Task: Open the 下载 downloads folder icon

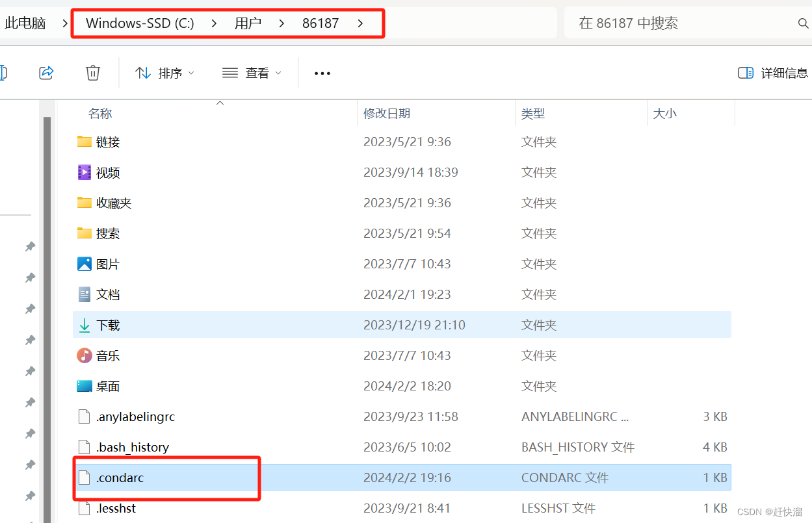Action: 85,324
